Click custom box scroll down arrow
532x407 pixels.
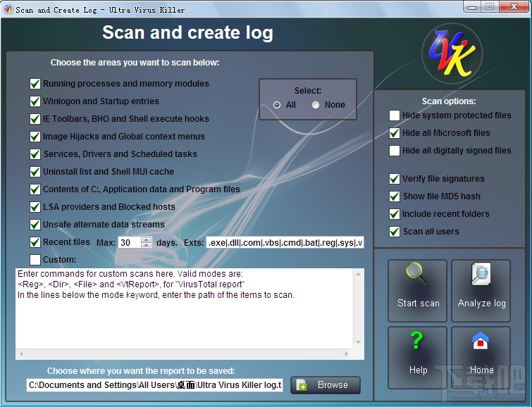(358, 342)
